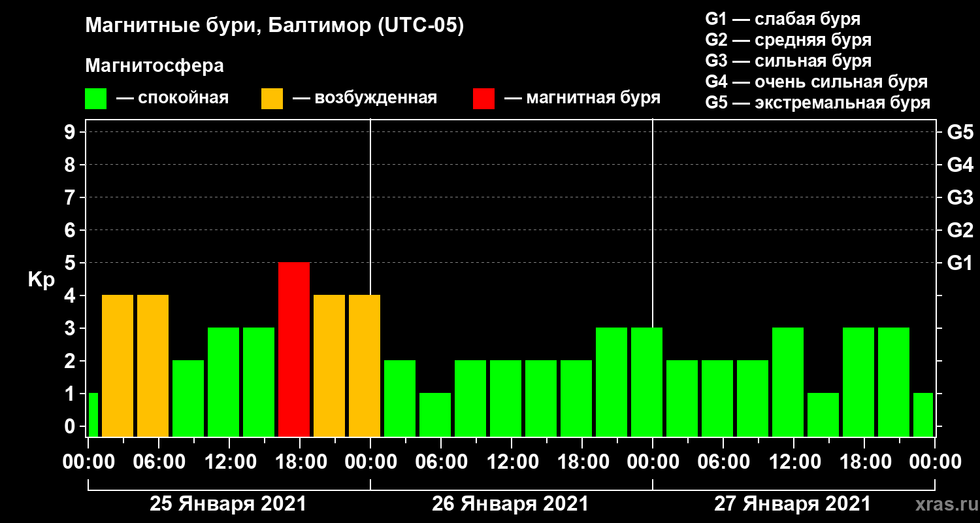The height and width of the screenshot is (523, 980).
Task: Click the date label '25 Января 2021'
Action: (228, 504)
